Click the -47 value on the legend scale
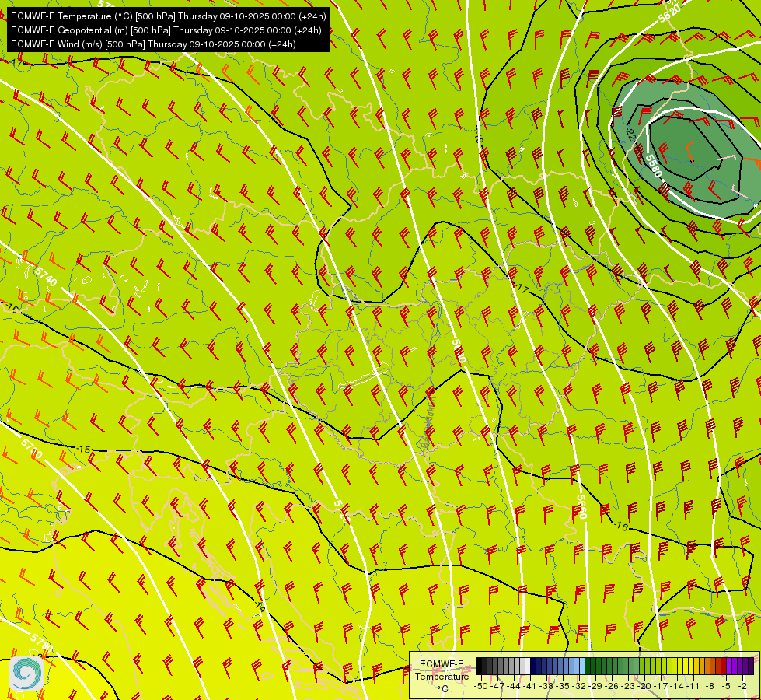761x700 pixels. click(x=497, y=686)
